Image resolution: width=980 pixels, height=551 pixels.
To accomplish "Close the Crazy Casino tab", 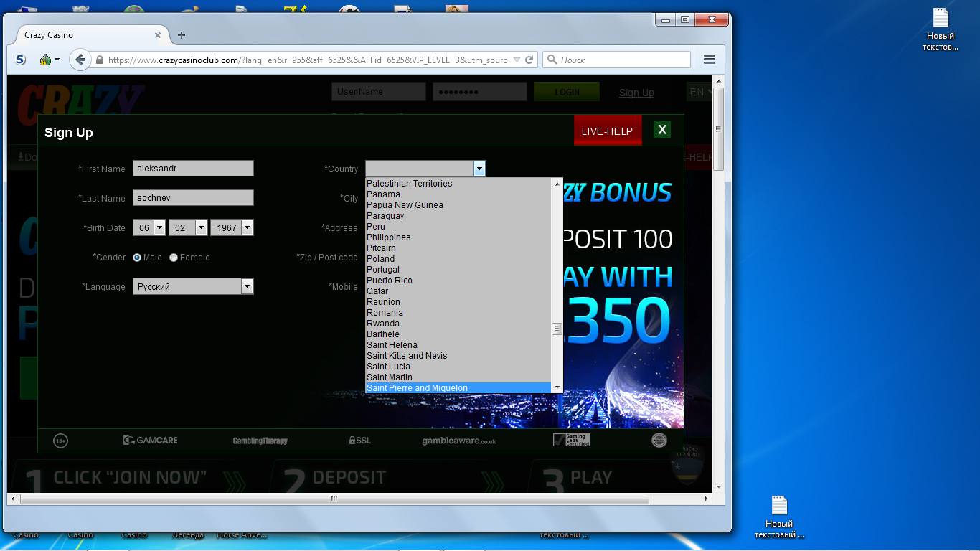I will [158, 34].
